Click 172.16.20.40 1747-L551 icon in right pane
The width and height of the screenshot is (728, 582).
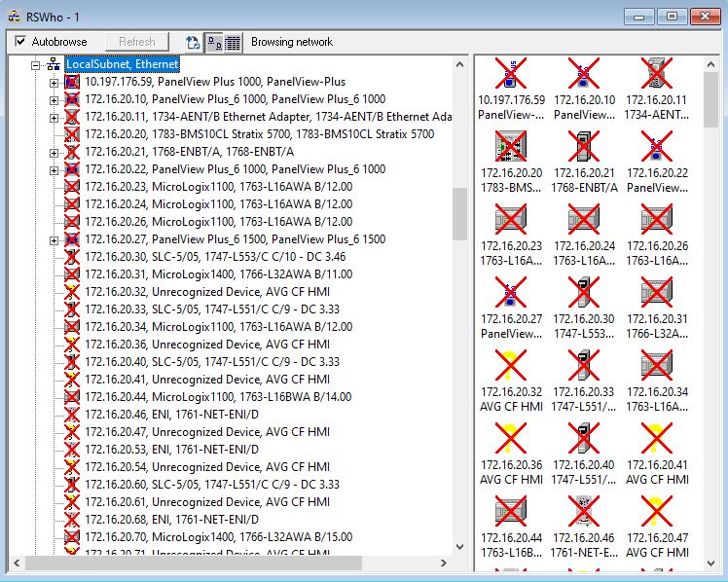point(584,438)
